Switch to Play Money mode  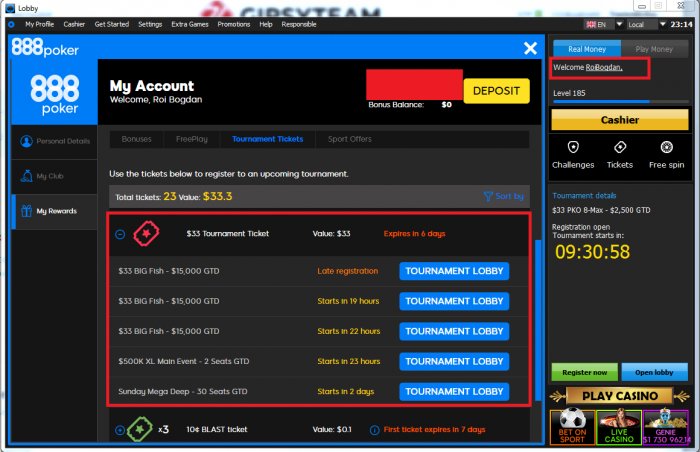click(x=654, y=49)
